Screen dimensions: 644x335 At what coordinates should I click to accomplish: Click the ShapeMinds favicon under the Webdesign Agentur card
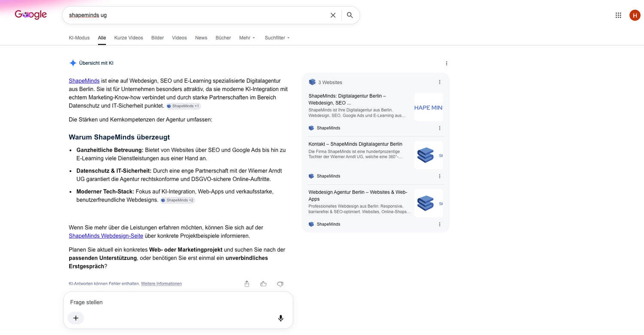(311, 224)
